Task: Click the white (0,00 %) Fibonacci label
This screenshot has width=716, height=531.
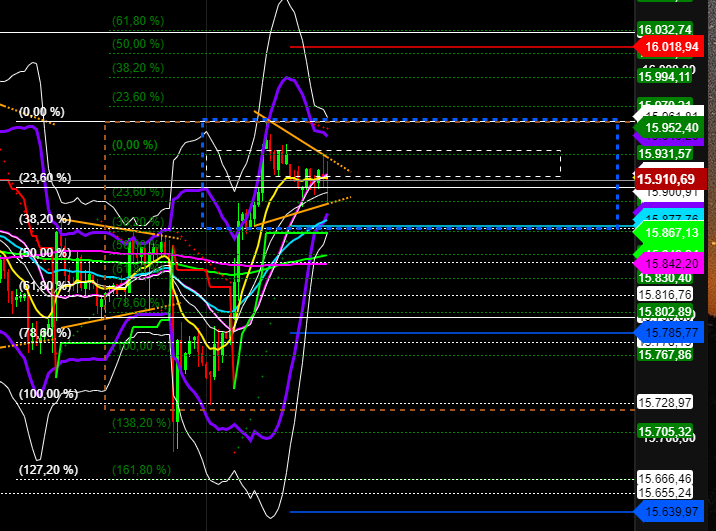Action: coord(42,112)
